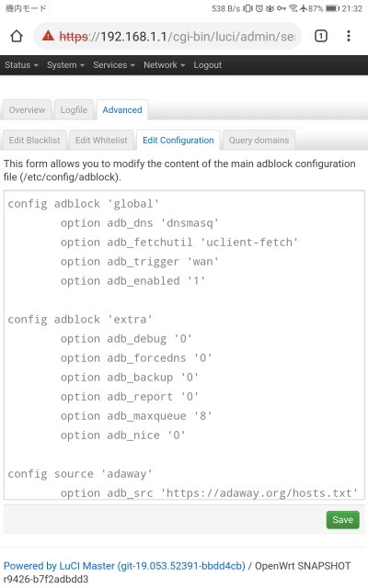
Task: Switch to the Overview tab
Action: point(27,110)
